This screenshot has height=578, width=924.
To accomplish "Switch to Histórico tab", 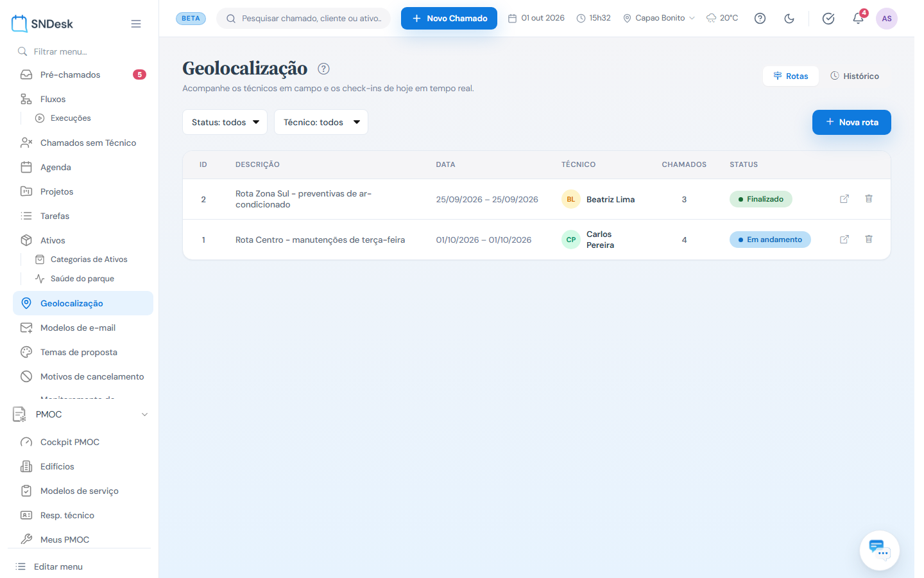I will tap(855, 76).
